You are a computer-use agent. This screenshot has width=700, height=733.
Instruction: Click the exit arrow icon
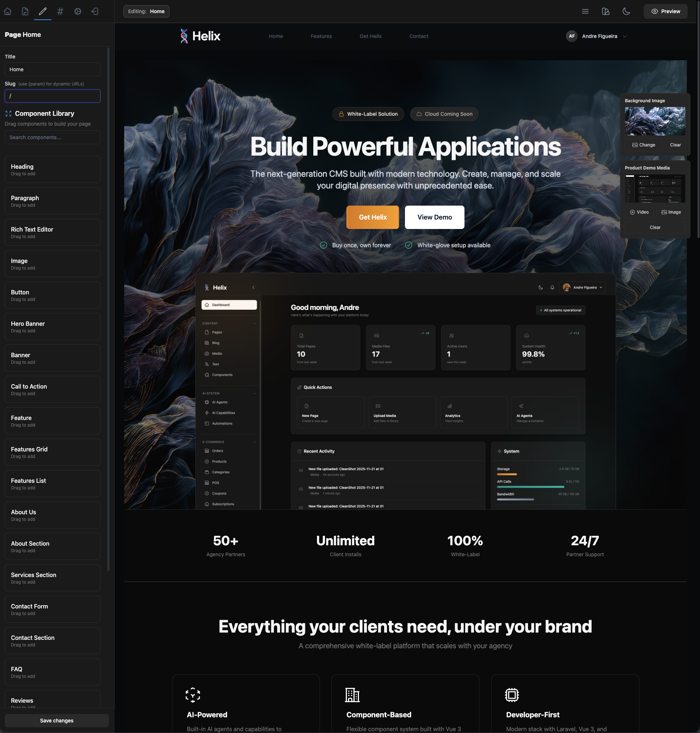(95, 11)
